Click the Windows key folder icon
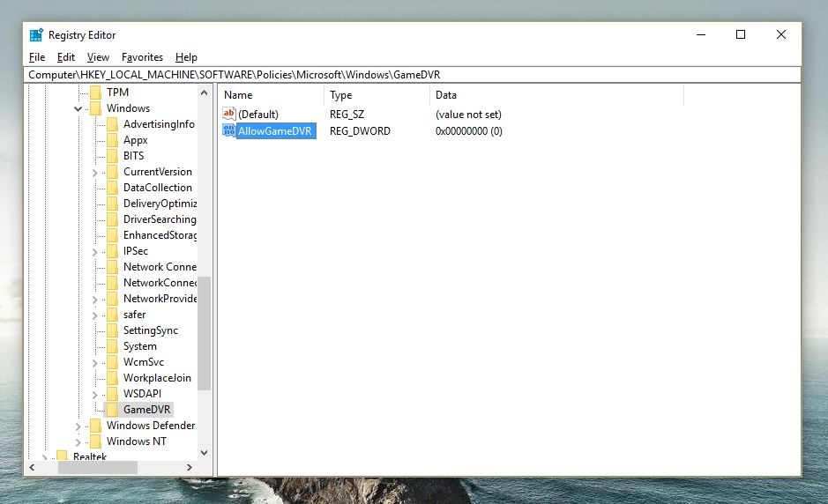Screen dimensions: 828x504 click(x=95, y=108)
